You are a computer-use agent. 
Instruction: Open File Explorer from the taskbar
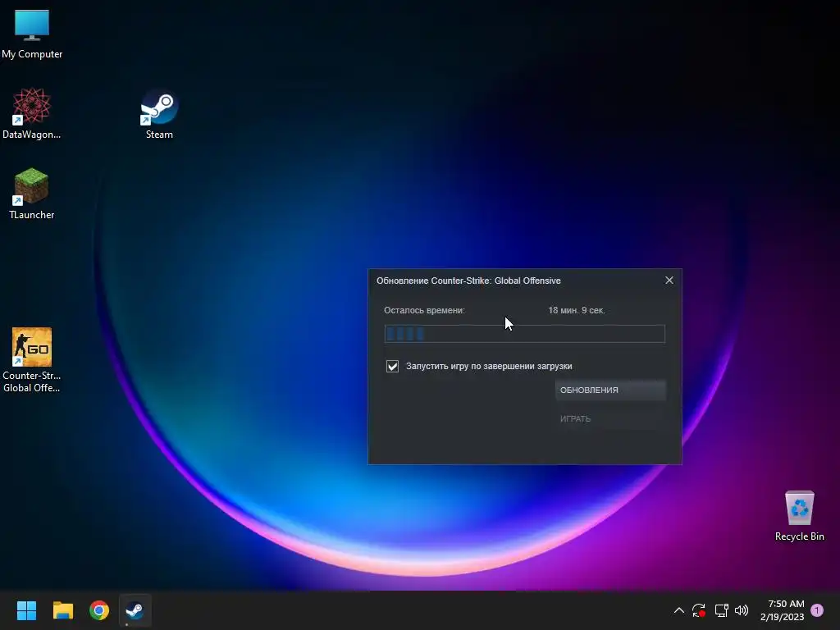62,610
